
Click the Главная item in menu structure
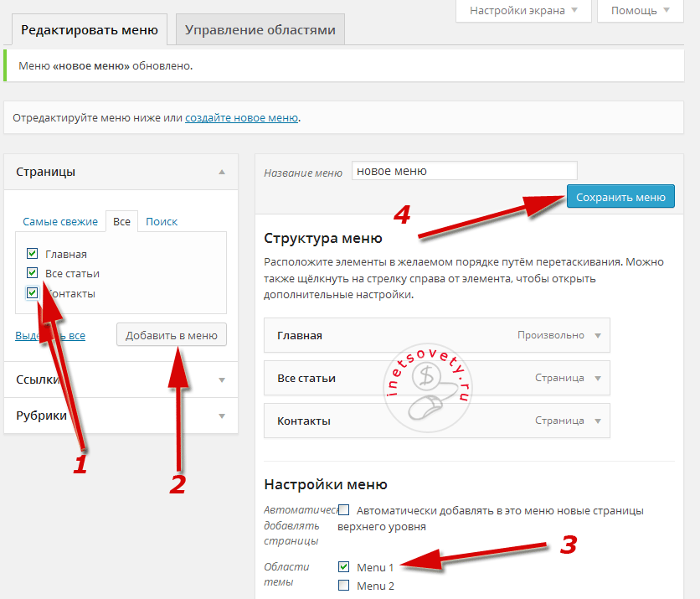(436, 335)
